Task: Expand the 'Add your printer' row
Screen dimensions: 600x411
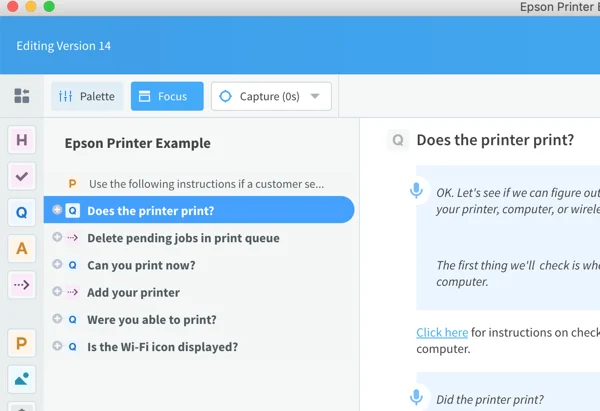Action: point(57,291)
